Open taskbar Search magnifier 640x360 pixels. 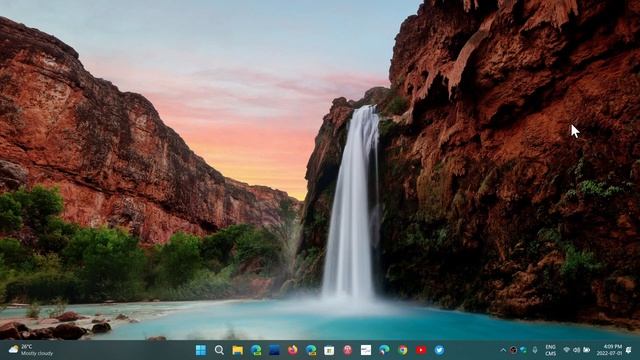[x=219, y=350]
